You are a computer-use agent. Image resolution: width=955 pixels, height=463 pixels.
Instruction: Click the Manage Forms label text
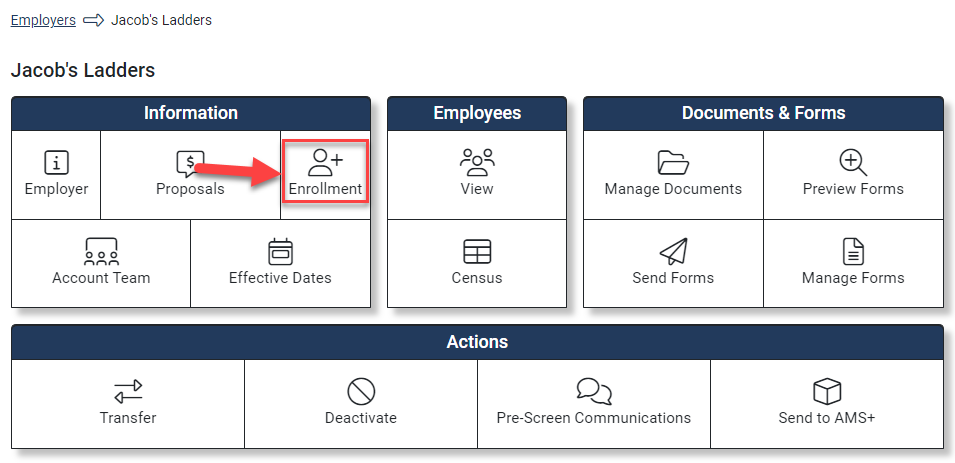coord(853,278)
